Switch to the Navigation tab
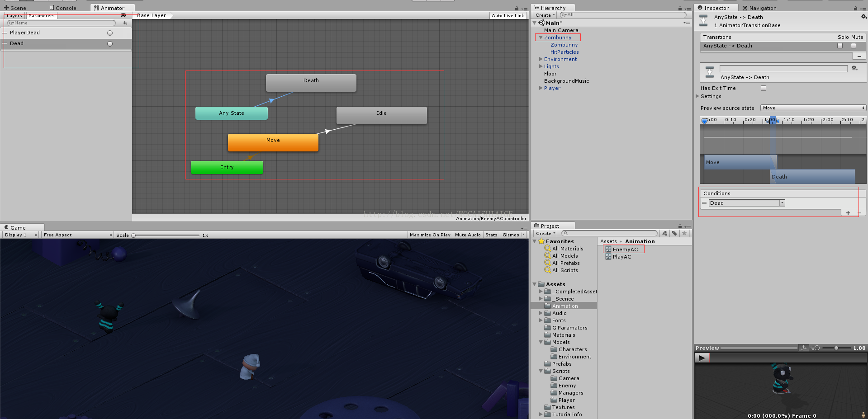Screen dimensions: 868x419 tap(759, 8)
